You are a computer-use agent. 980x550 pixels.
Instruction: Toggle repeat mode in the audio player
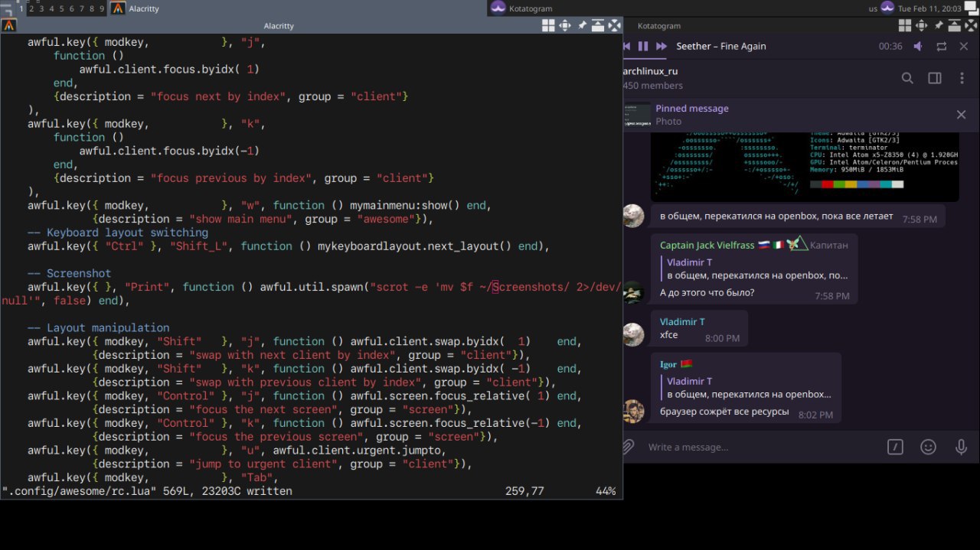pyautogui.click(x=942, y=47)
